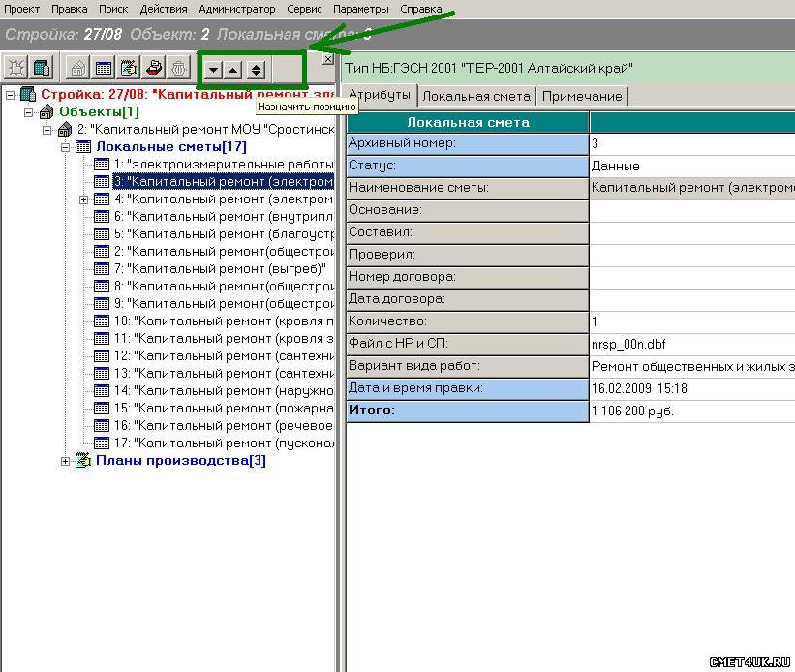
Task: Collapse the Локальные сметы[17] branch
Action: coord(66,147)
